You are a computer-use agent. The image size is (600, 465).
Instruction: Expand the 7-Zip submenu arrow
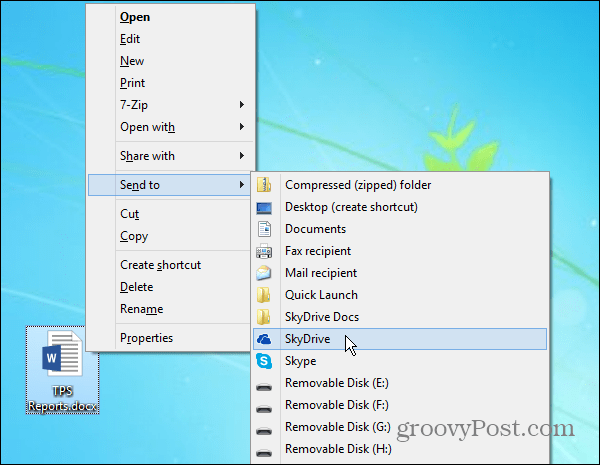[x=241, y=104]
